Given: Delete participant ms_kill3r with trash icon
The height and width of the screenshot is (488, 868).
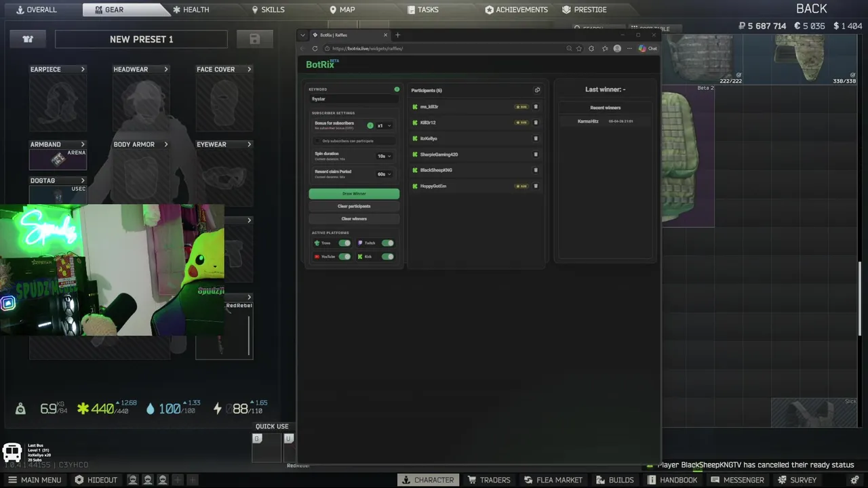Looking at the screenshot, I should coord(536,106).
